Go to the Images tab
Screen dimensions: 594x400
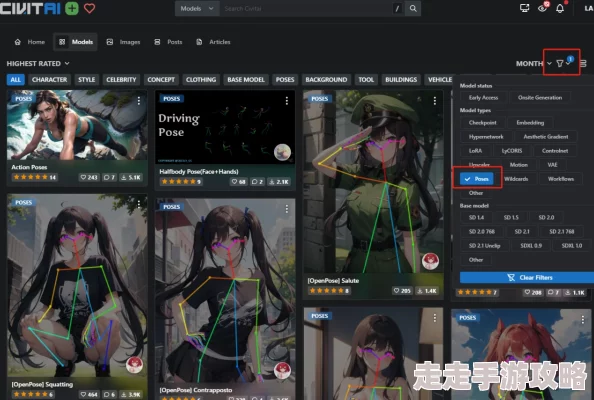(x=123, y=42)
